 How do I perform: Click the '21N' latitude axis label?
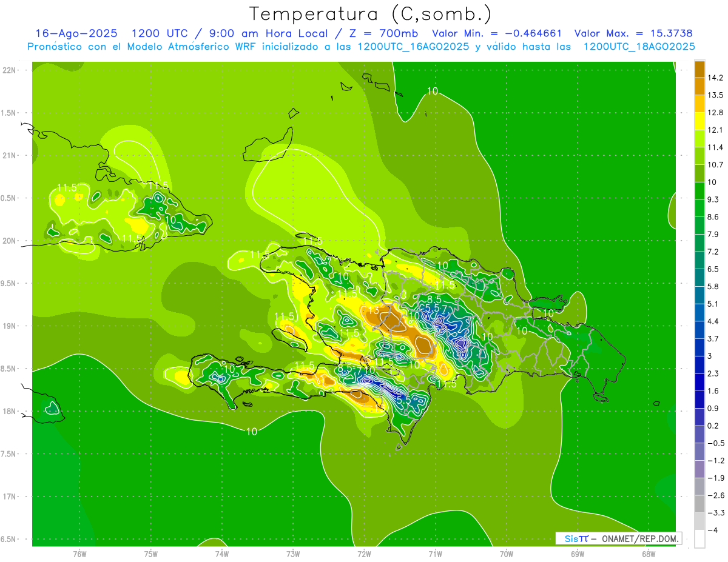pos(8,155)
